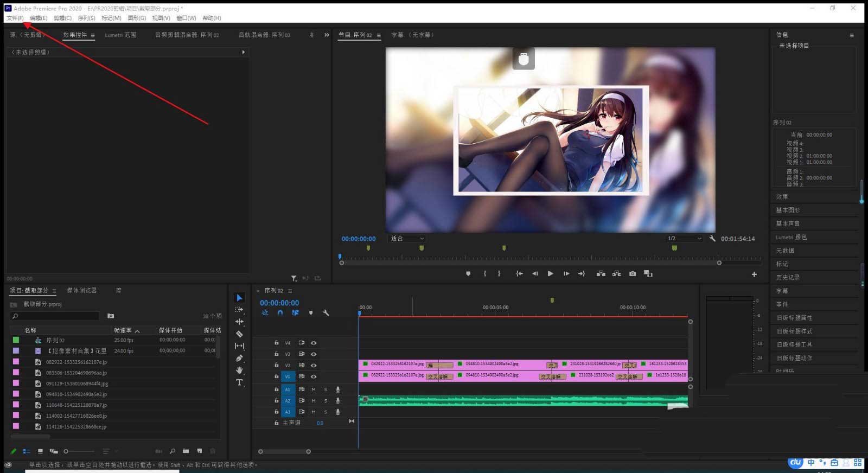Click the New Bin folder icon
Image resolution: width=868 pixels, height=473 pixels.
(186, 451)
